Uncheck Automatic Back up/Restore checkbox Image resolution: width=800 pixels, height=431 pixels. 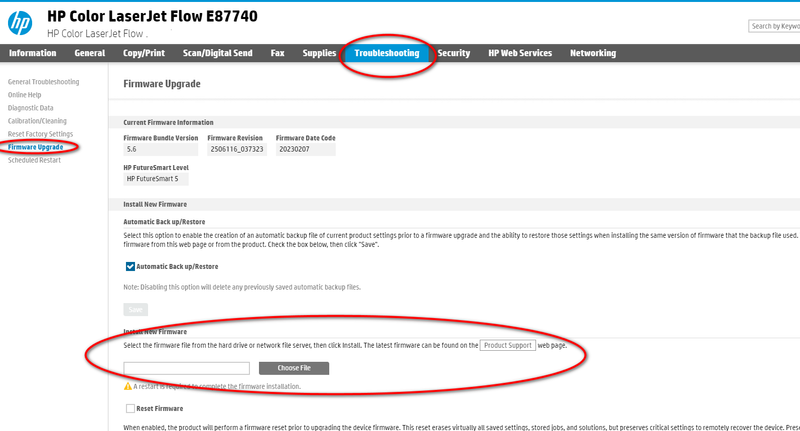pyautogui.click(x=130, y=266)
